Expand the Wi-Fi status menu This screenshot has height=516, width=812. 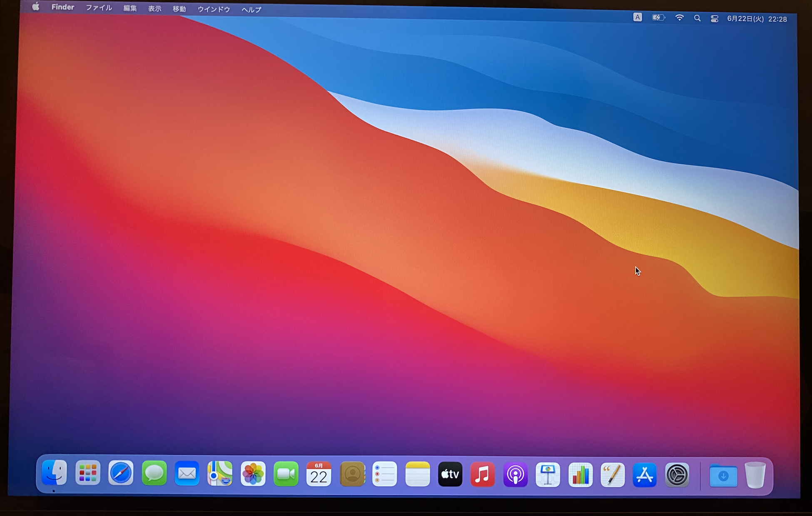click(679, 18)
